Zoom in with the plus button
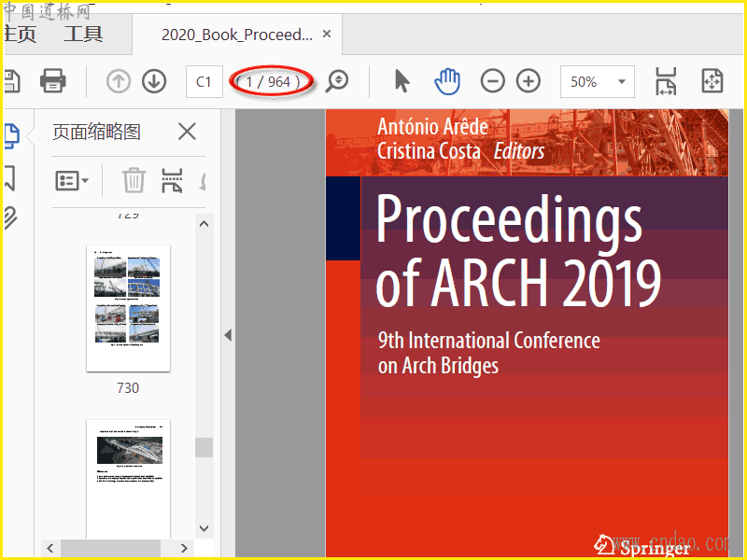Screen dimensions: 747x560 coord(529,81)
